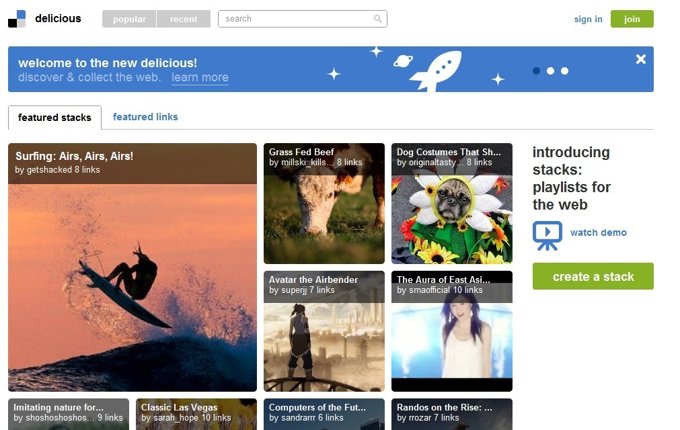Open the learn more link
The width and height of the screenshot is (680, 430).
pos(199,78)
